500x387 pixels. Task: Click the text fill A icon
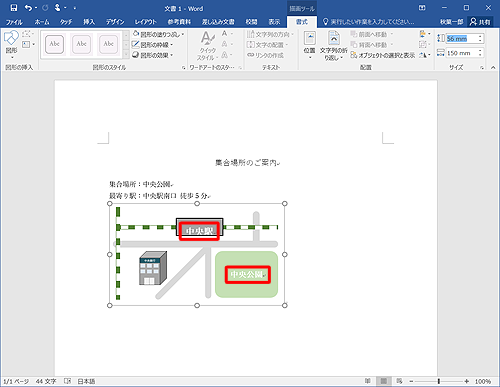pyautogui.click(x=225, y=34)
